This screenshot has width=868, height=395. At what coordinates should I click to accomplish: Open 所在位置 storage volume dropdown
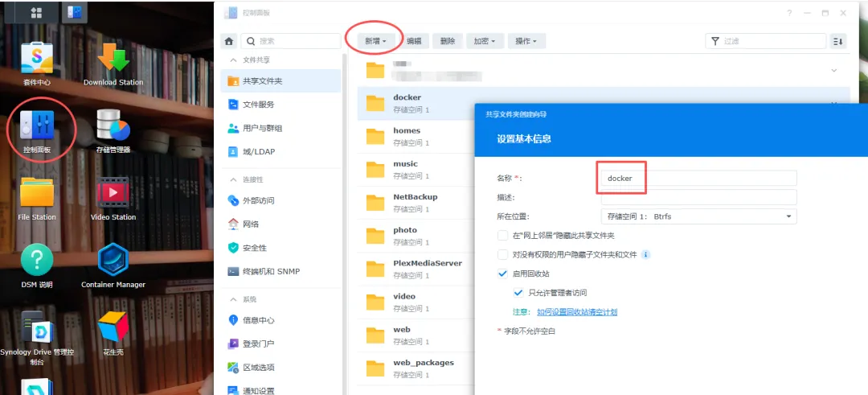coord(698,216)
